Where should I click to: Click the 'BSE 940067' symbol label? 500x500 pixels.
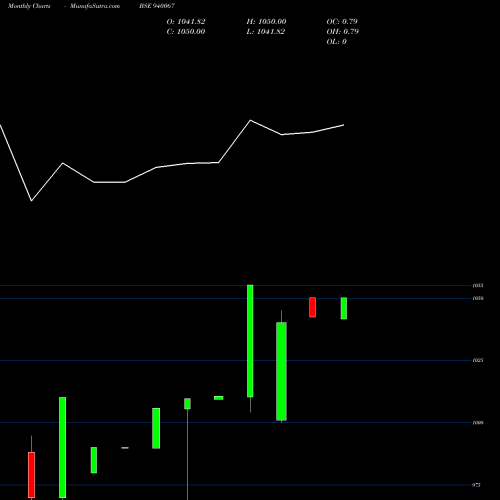coord(157,6)
